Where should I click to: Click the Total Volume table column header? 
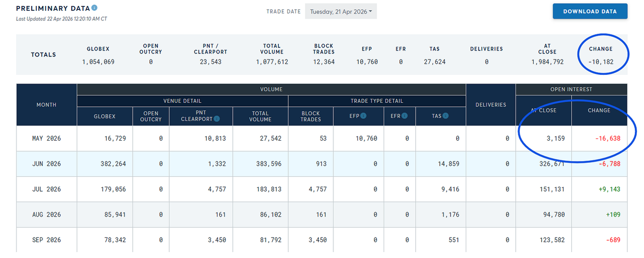click(260, 116)
